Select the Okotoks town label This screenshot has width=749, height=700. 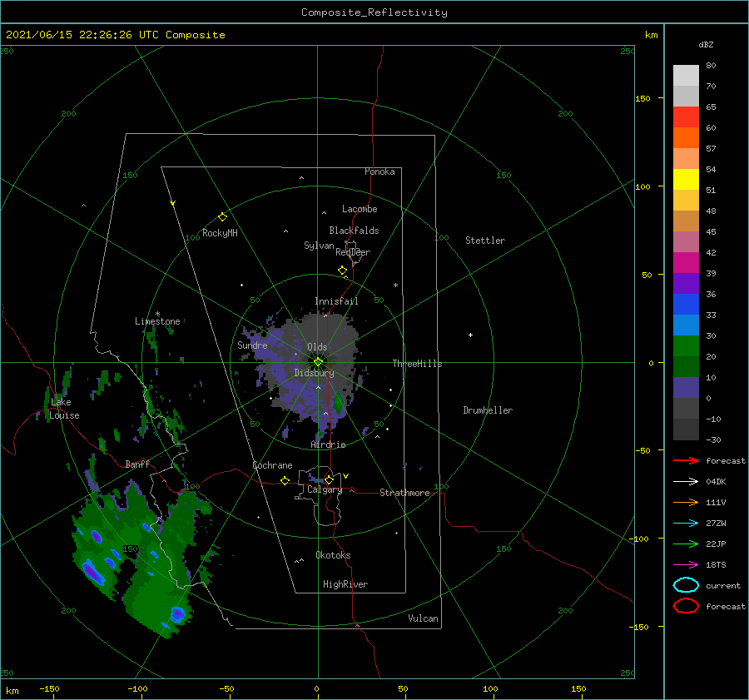click(x=333, y=554)
